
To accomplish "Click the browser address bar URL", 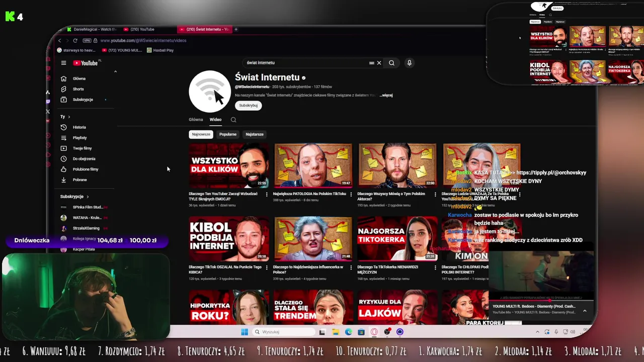I will pyautogui.click(x=143, y=40).
